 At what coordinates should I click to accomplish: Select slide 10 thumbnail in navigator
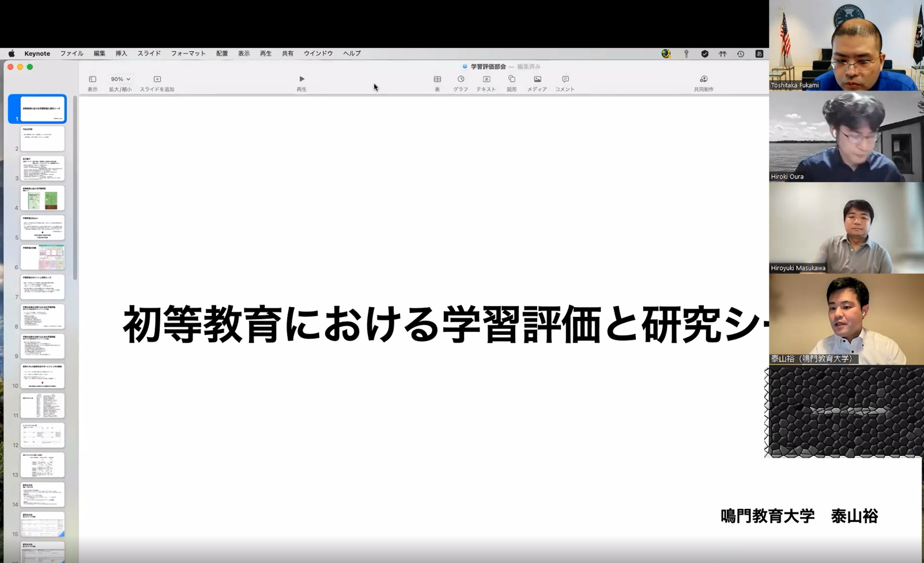click(43, 376)
